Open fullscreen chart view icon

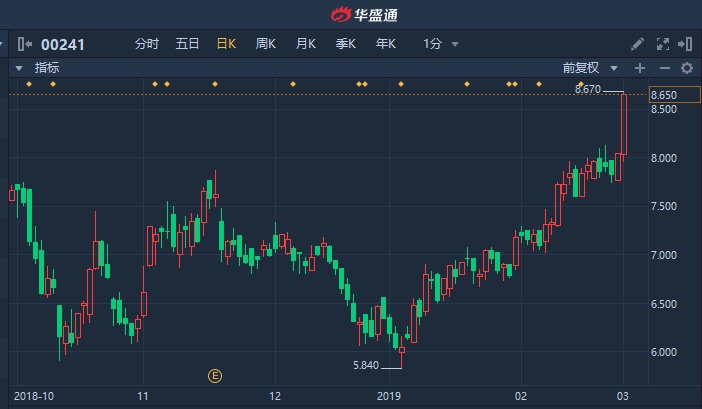tap(663, 44)
